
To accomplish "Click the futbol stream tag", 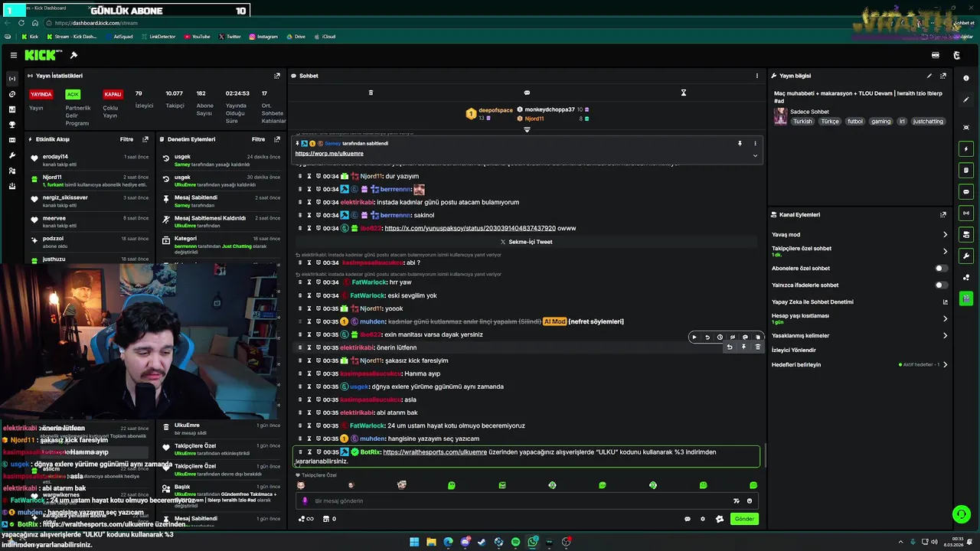I will pyautogui.click(x=855, y=122).
